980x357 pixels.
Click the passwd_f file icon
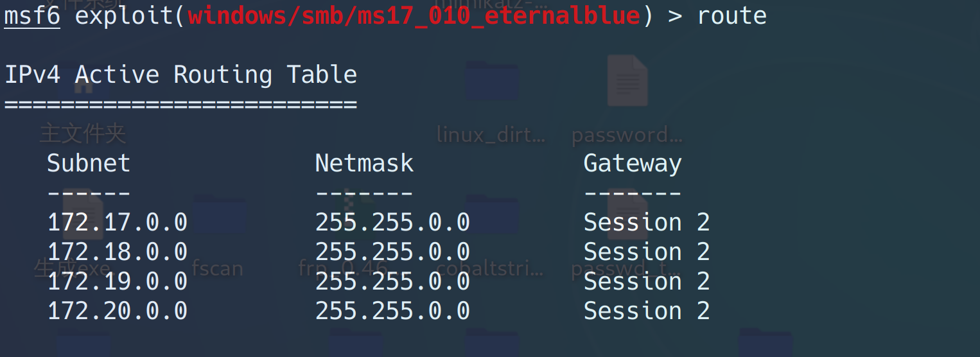pos(627,215)
